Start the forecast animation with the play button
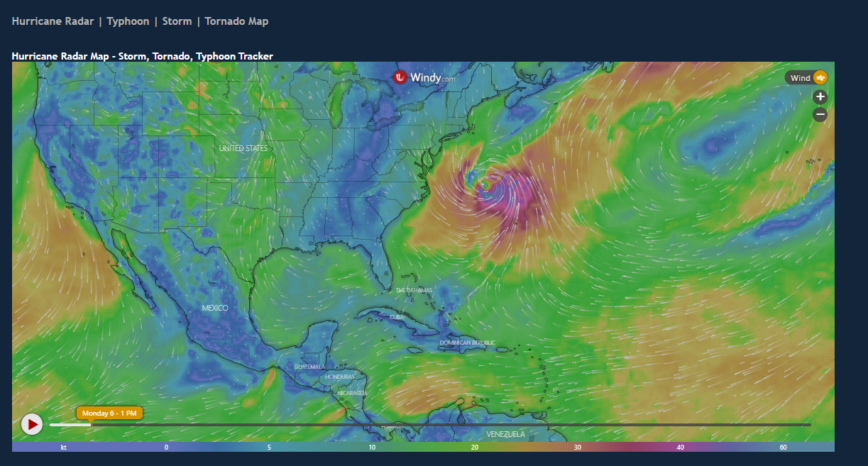This screenshot has width=868, height=466. pyautogui.click(x=32, y=424)
